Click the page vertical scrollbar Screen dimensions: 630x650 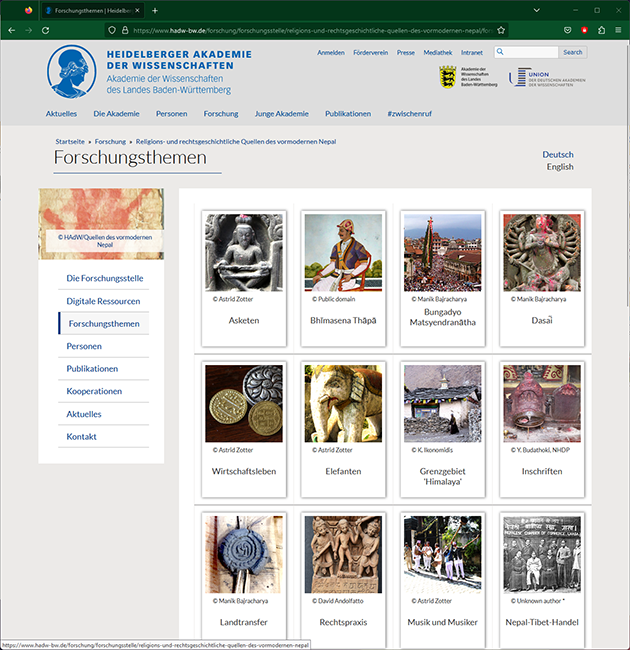[x=628, y=174]
